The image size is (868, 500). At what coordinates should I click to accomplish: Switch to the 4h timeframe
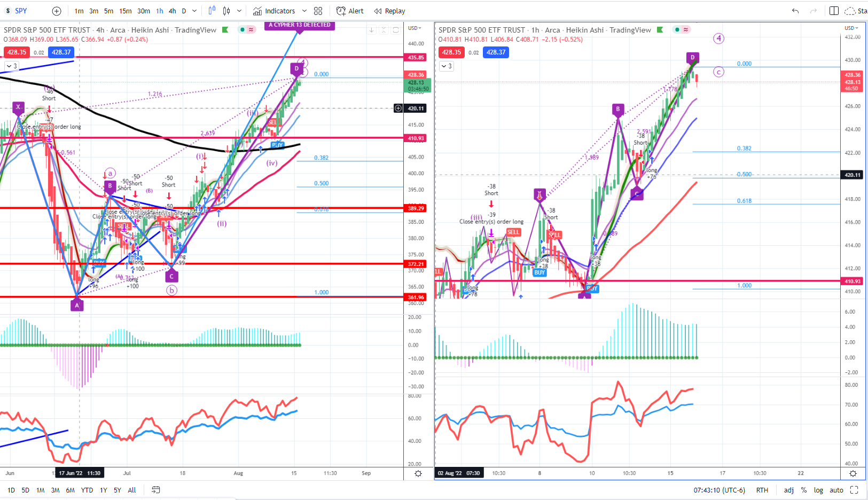pyautogui.click(x=173, y=11)
